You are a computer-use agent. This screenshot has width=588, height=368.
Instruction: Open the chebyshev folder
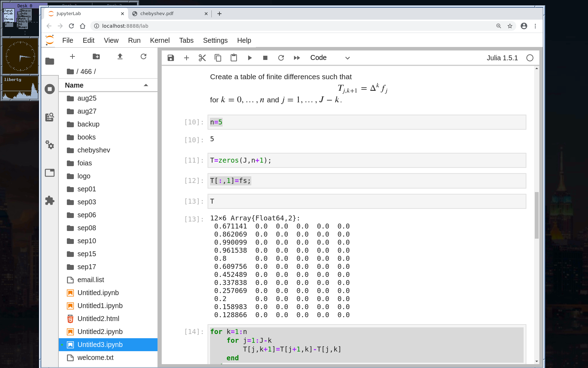click(x=93, y=150)
